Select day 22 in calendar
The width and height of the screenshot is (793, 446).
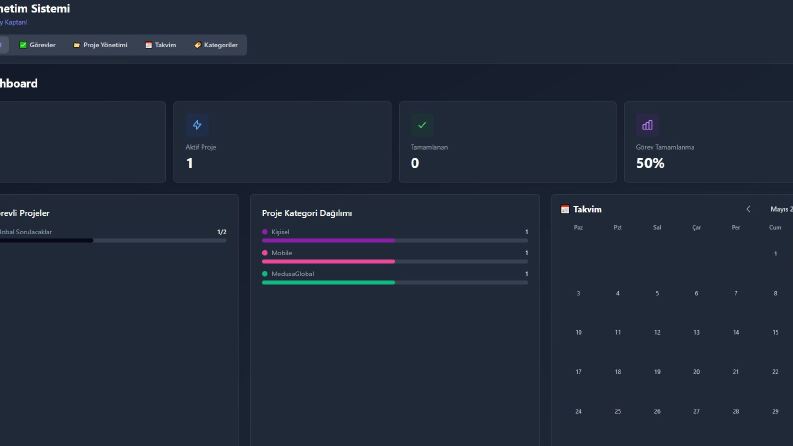click(775, 372)
